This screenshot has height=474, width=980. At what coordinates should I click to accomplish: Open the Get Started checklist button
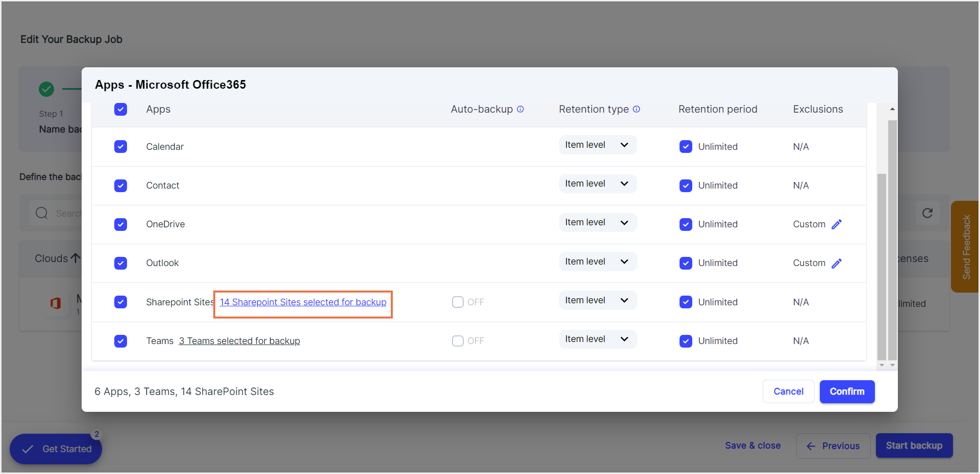click(x=56, y=449)
